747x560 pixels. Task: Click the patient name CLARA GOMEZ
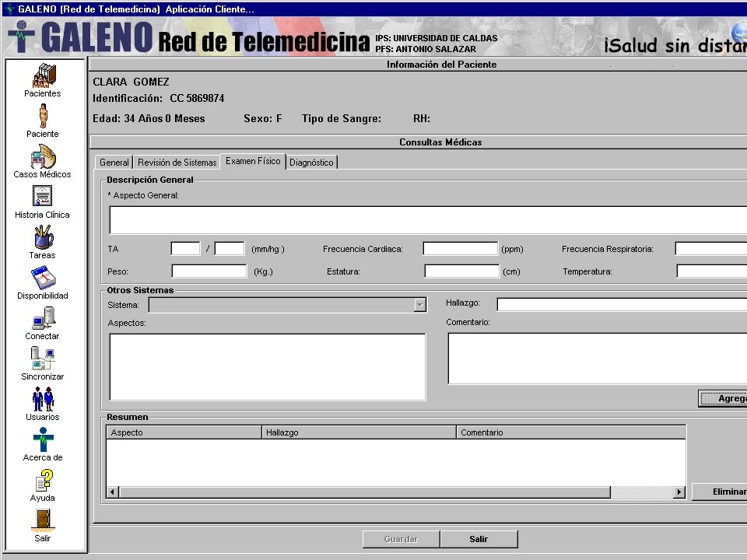tap(131, 82)
